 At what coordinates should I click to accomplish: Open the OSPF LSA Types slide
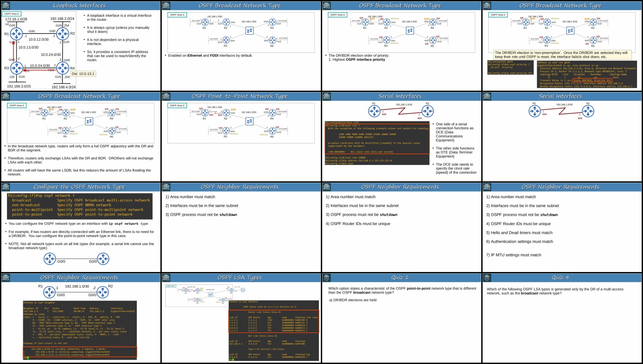[x=241, y=318]
